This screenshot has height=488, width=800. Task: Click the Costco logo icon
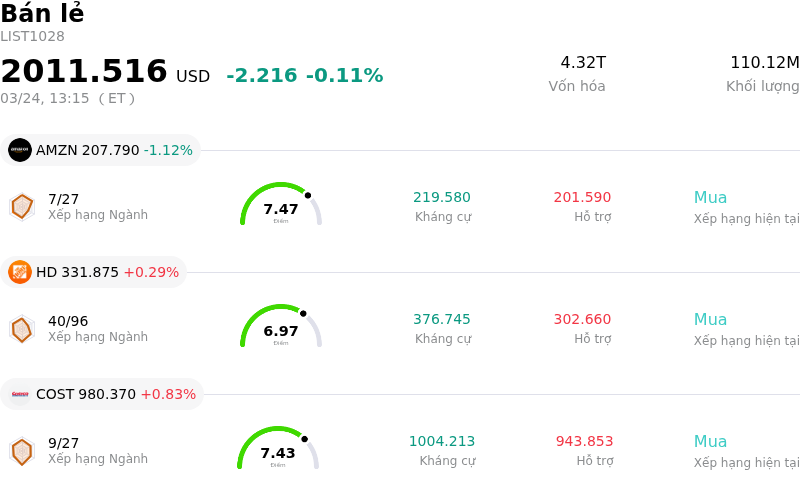click(20, 394)
